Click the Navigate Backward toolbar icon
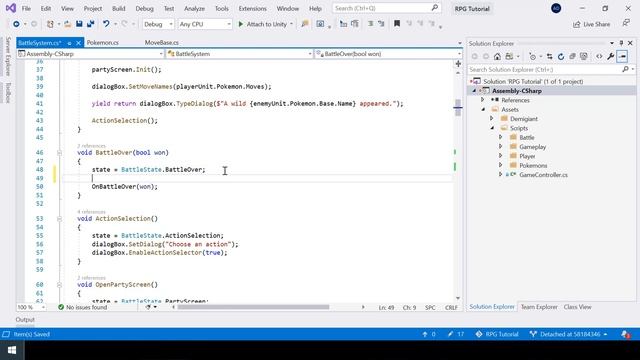 point(16,24)
